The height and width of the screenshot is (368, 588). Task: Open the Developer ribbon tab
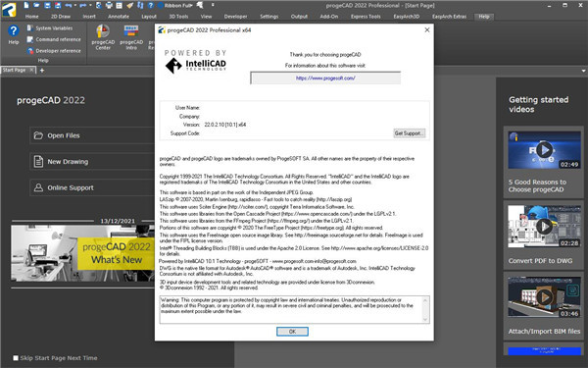[x=235, y=17]
